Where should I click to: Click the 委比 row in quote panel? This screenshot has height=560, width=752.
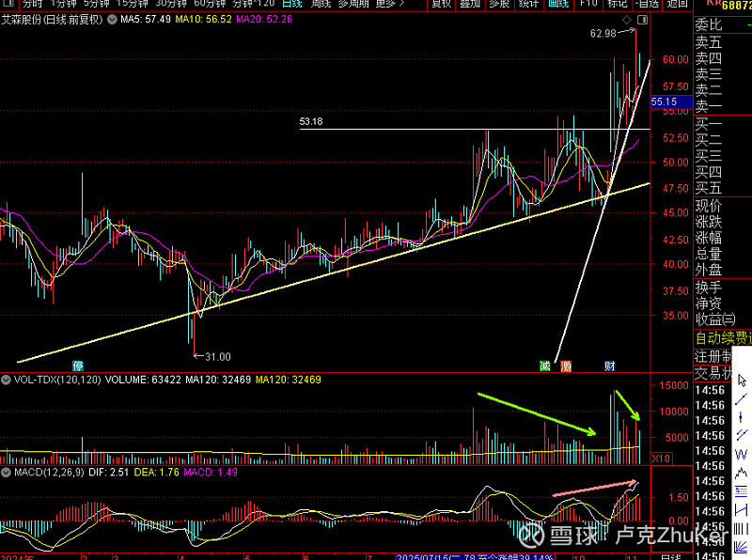point(723,24)
